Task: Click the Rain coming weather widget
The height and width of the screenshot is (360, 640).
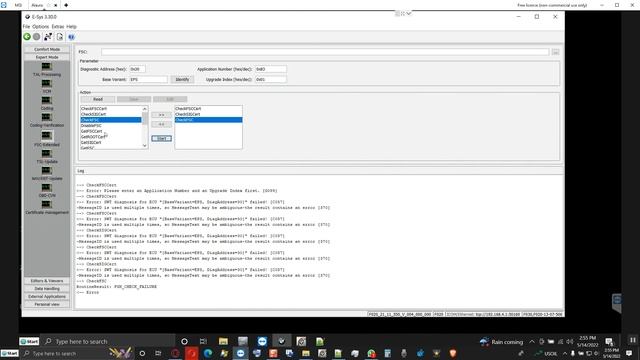Action: click(502, 342)
